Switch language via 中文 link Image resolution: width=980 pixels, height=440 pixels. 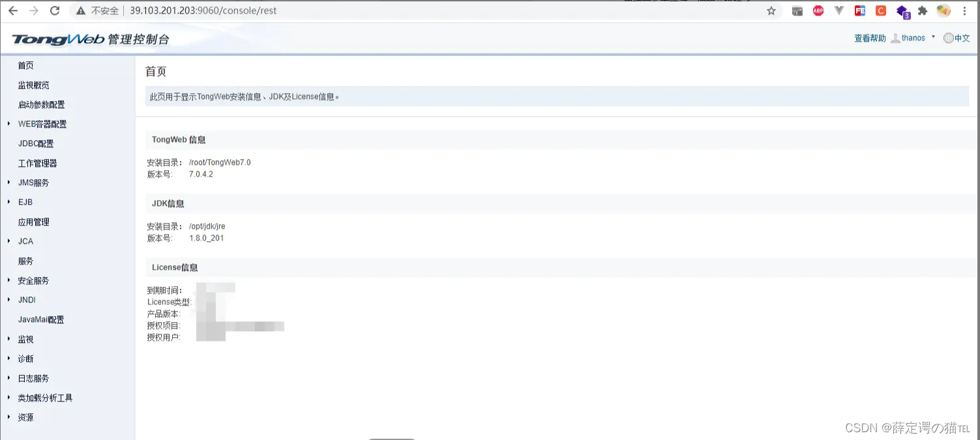click(x=962, y=38)
